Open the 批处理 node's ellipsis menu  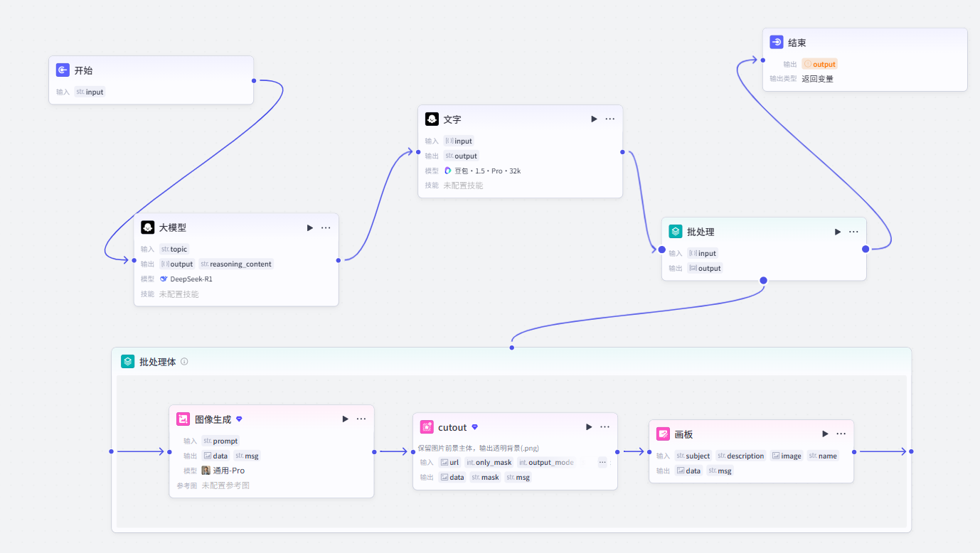[x=853, y=232]
